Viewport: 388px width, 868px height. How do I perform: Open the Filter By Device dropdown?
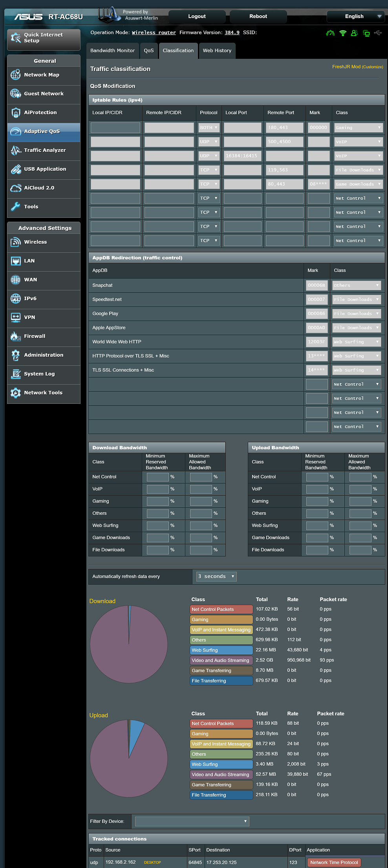pyautogui.click(x=192, y=821)
